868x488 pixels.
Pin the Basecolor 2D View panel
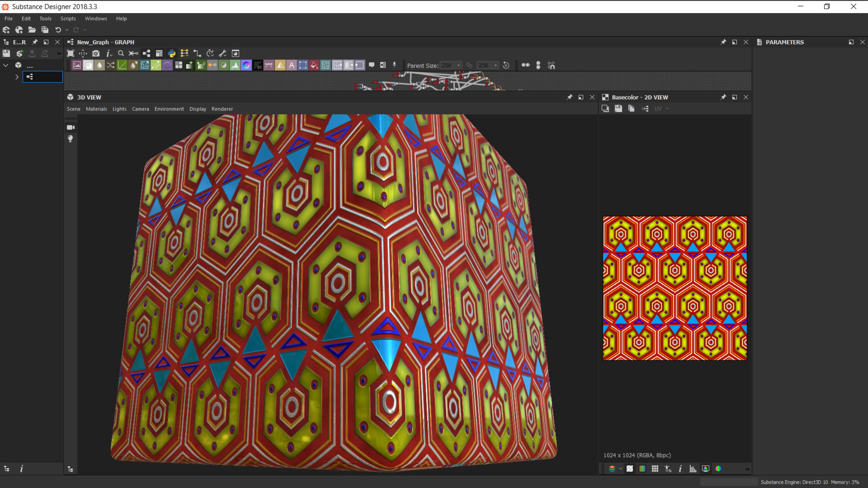723,97
